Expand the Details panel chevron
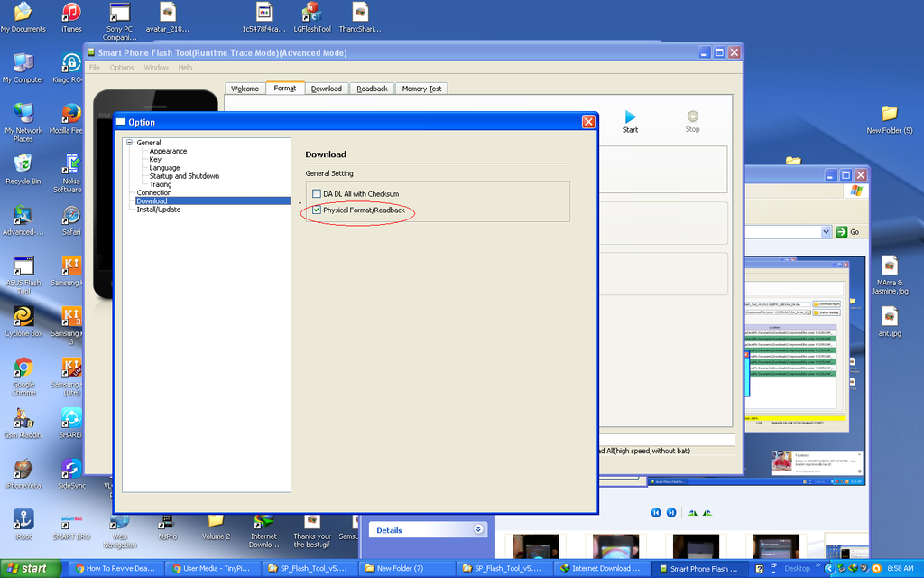The image size is (924, 578). tap(478, 530)
